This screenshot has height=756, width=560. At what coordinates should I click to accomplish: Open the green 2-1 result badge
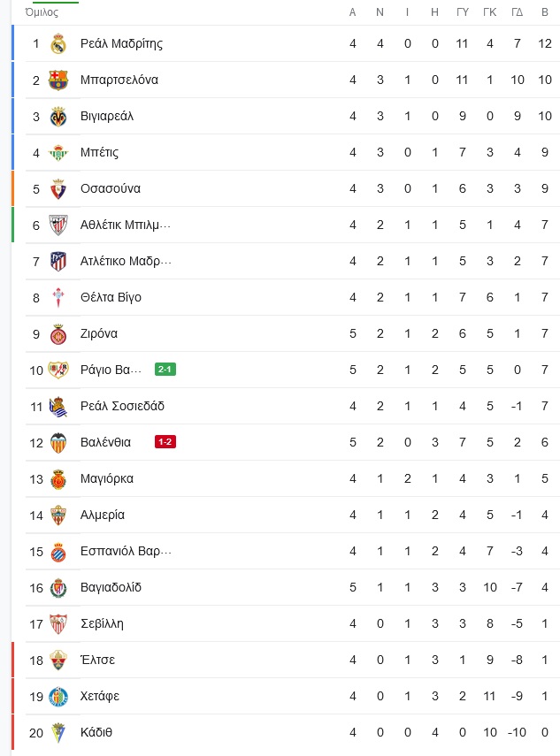click(165, 370)
